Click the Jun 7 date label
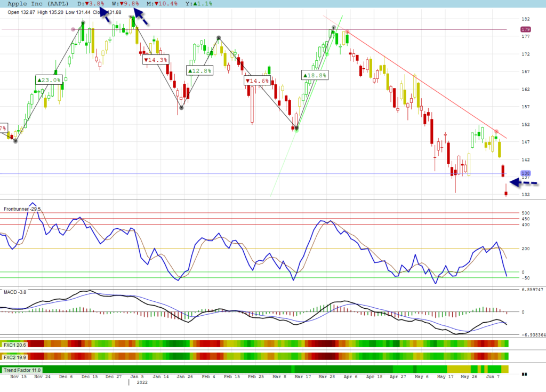Viewport: 546px width, 392px height. pos(493,377)
